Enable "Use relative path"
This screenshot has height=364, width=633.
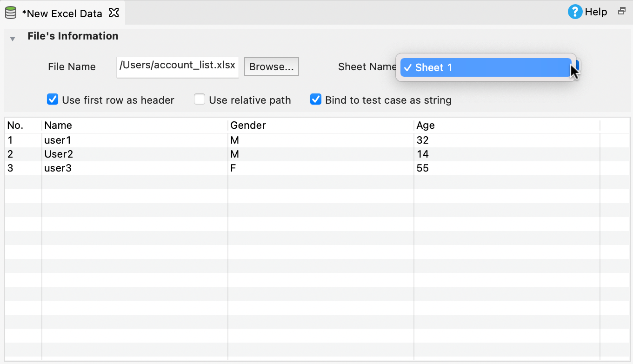[200, 99]
